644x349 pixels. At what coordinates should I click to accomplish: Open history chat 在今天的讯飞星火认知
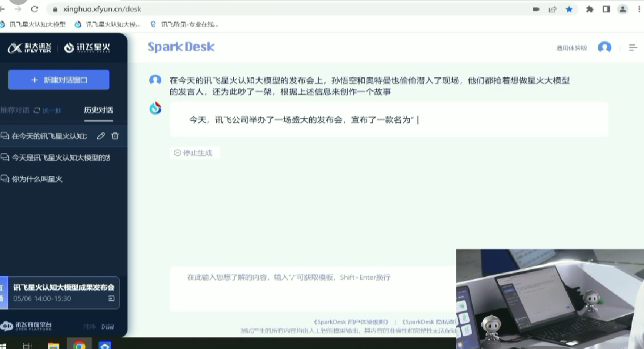click(x=49, y=136)
